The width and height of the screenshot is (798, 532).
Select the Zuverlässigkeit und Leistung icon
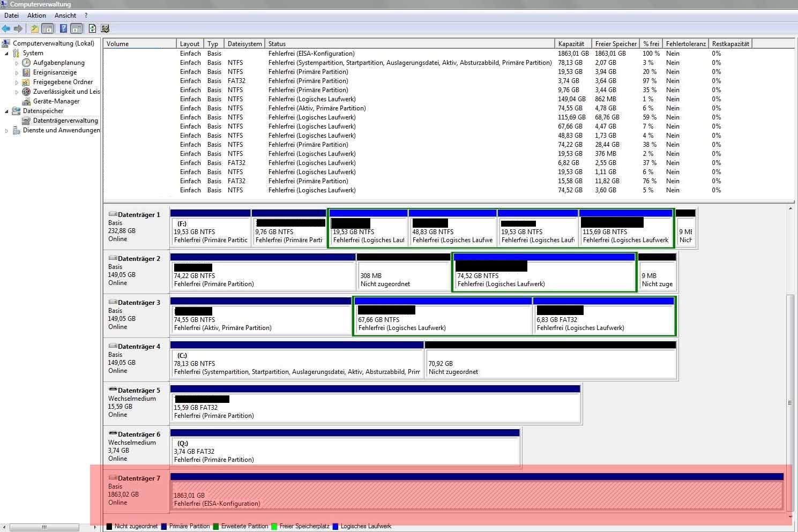coord(26,92)
